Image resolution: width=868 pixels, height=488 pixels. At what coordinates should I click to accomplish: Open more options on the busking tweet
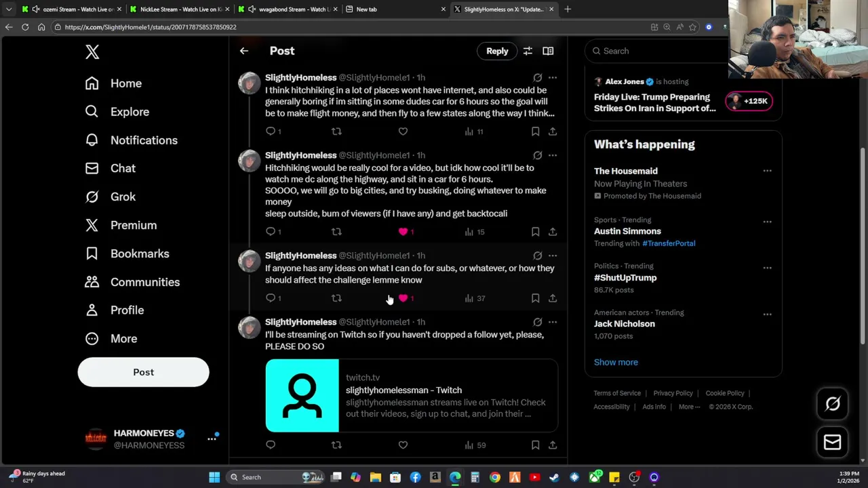(553, 155)
